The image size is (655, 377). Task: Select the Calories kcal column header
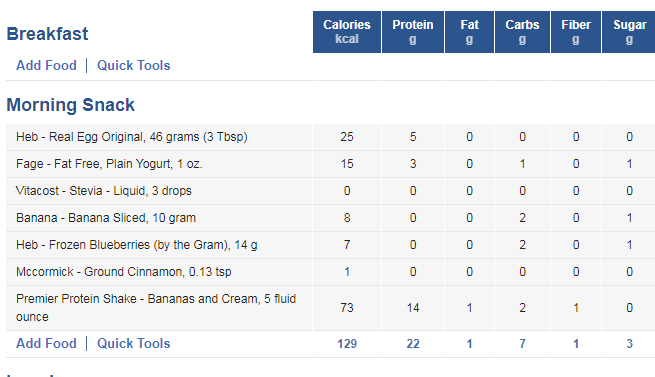[x=347, y=32]
